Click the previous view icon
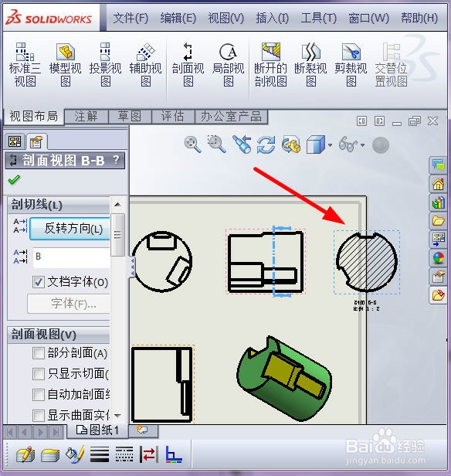The height and width of the screenshot is (476, 451). click(x=242, y=144)
